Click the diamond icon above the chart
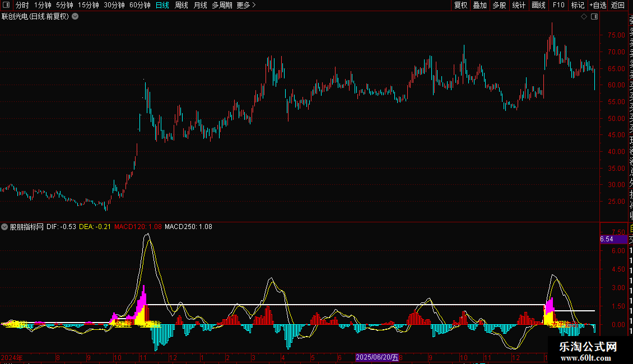This screenshot has width=633, height=364. (584, 17)
